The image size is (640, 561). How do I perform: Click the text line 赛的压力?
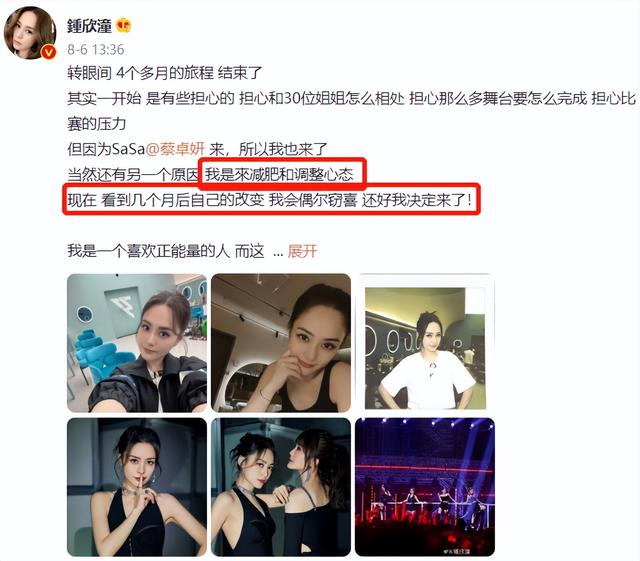coord(97,124)
